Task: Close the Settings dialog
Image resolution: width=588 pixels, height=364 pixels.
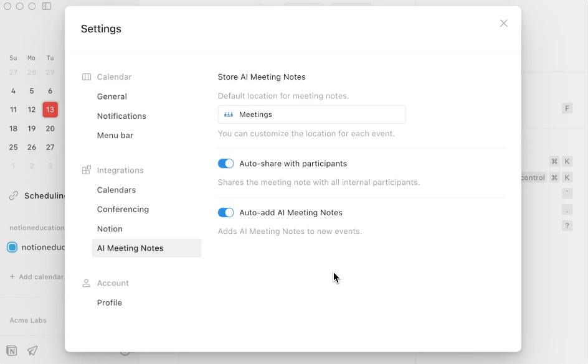Action: tap(504, 23)
